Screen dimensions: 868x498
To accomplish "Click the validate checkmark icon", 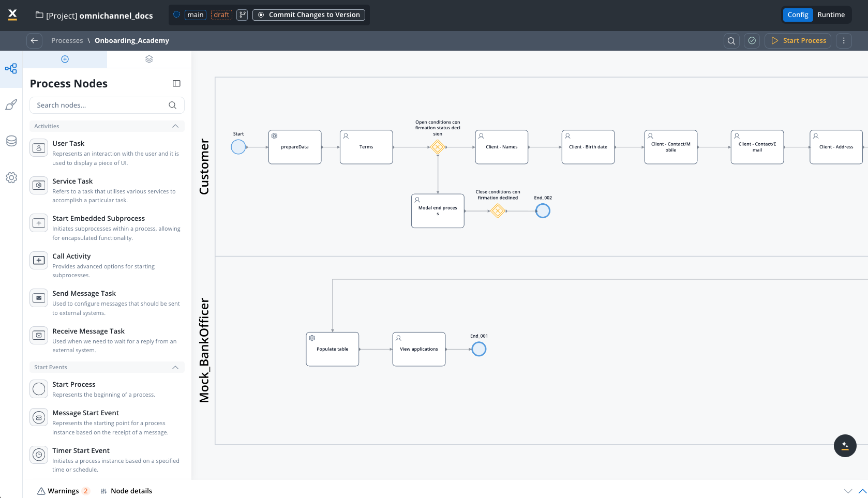I will [752, 41].
